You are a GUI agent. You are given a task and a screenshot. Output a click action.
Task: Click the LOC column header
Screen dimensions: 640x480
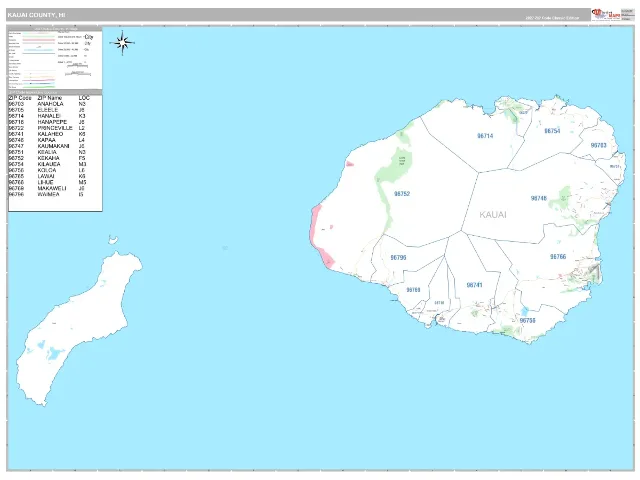(84, 98)
